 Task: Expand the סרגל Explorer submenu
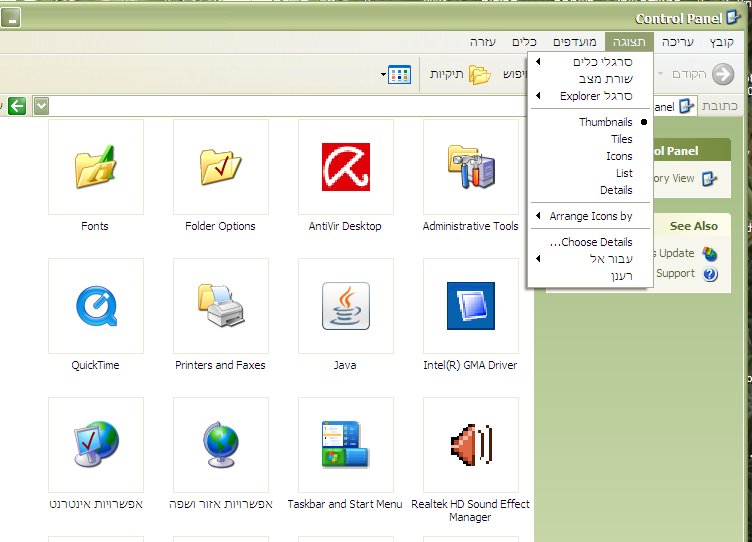590,96
